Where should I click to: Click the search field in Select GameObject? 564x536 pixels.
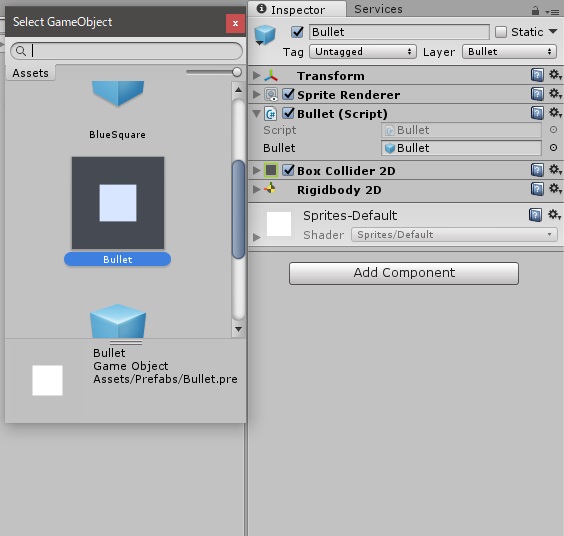point(126,51)
